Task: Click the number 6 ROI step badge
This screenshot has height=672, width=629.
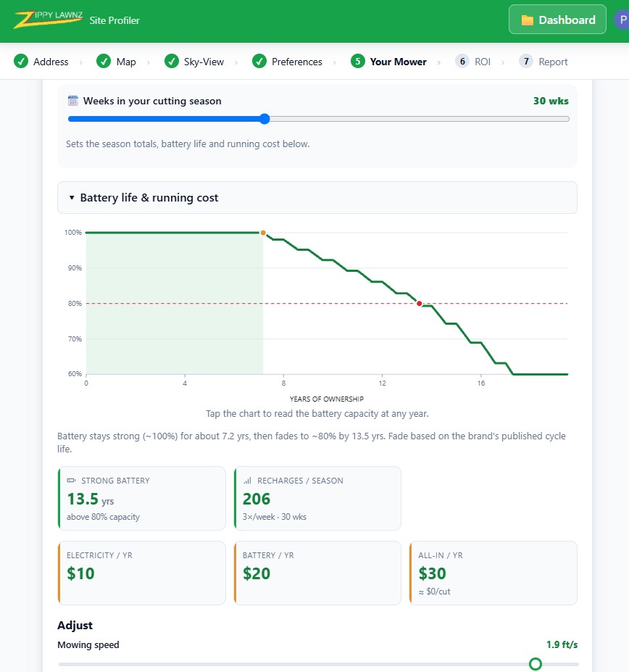Action: point(462,62)
